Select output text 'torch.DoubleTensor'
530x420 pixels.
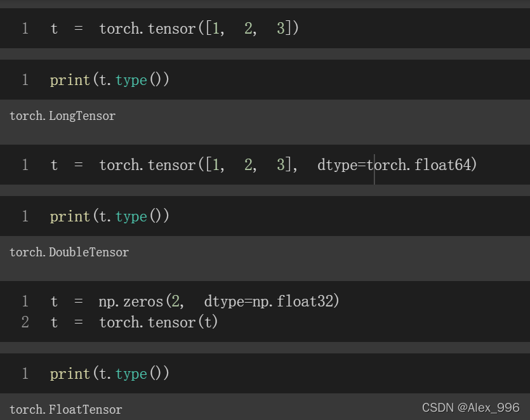pyautogui.click(x=69, y=253)
